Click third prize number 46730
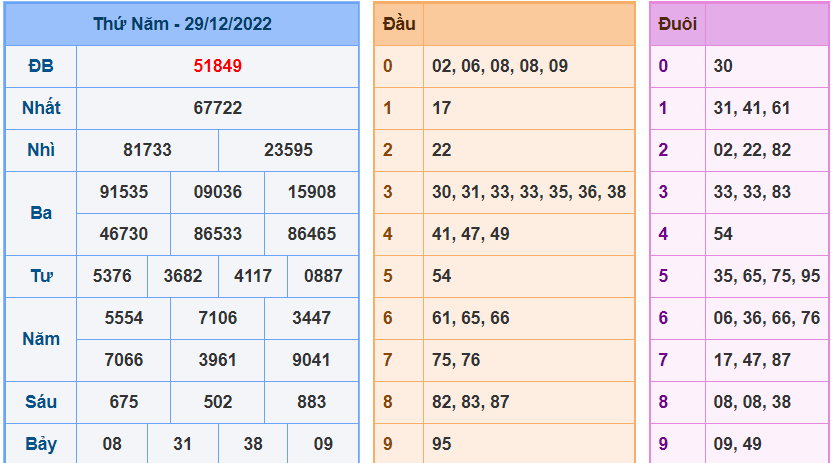Screen dimensions: 831x463 pos(123,234)
